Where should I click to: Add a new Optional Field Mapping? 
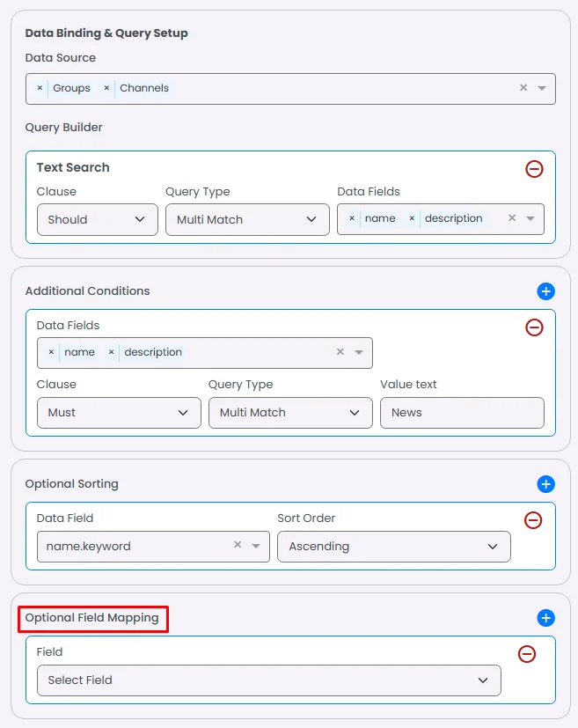coord(545,619)
